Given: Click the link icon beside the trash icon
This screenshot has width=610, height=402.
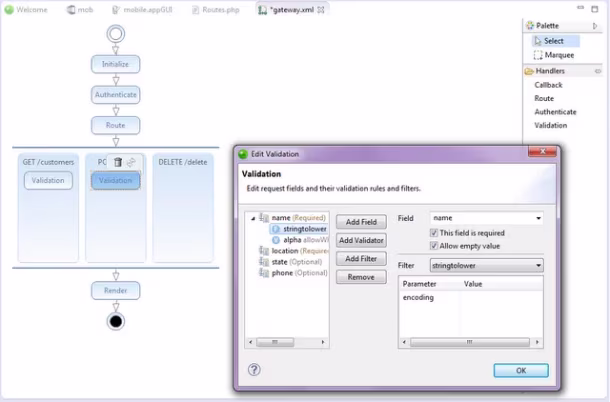Looking at the screenshot, I should pyautogui.click(x=131, y=162).
